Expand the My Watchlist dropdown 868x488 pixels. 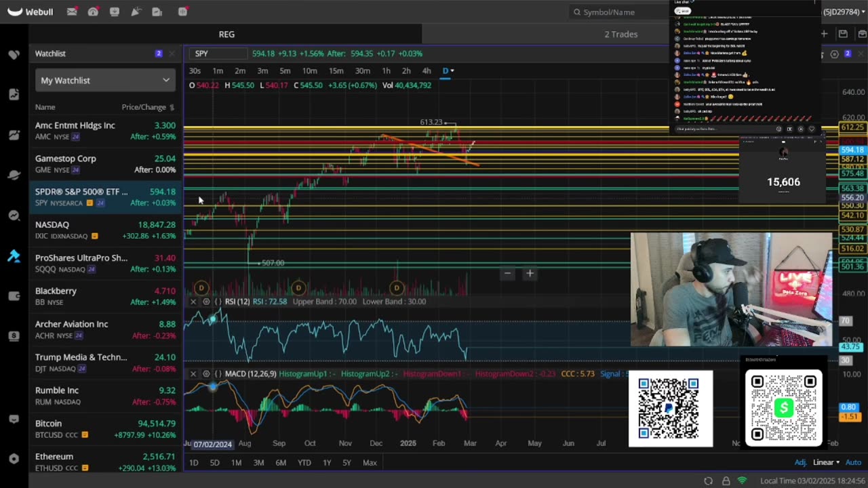click(x=105, y=80)
